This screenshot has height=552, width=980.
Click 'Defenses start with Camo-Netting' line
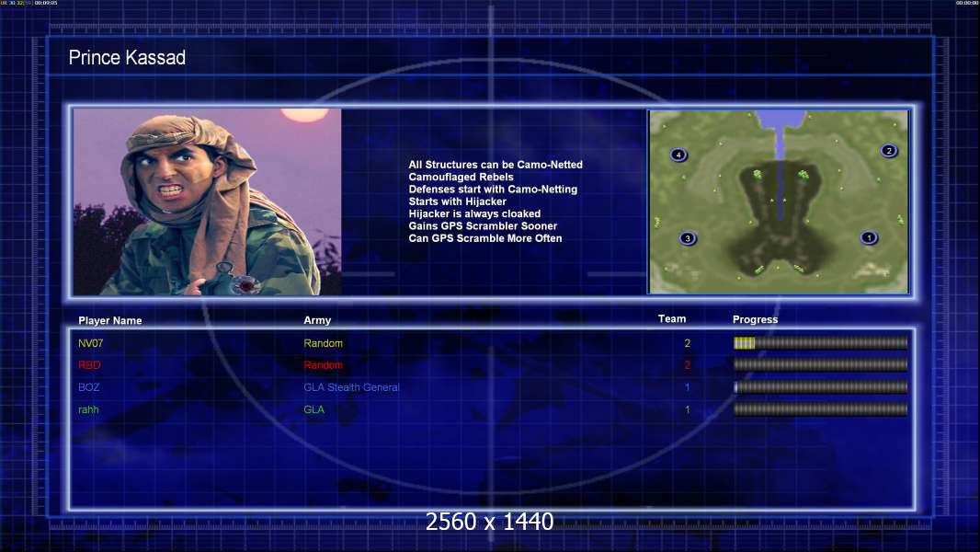click(493, 190)
